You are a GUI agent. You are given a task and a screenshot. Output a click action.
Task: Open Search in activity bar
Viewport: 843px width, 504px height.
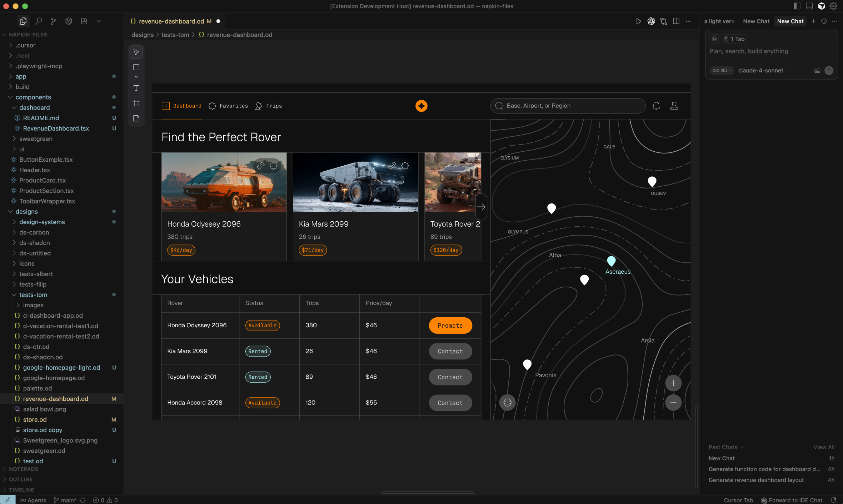point(39,21)
